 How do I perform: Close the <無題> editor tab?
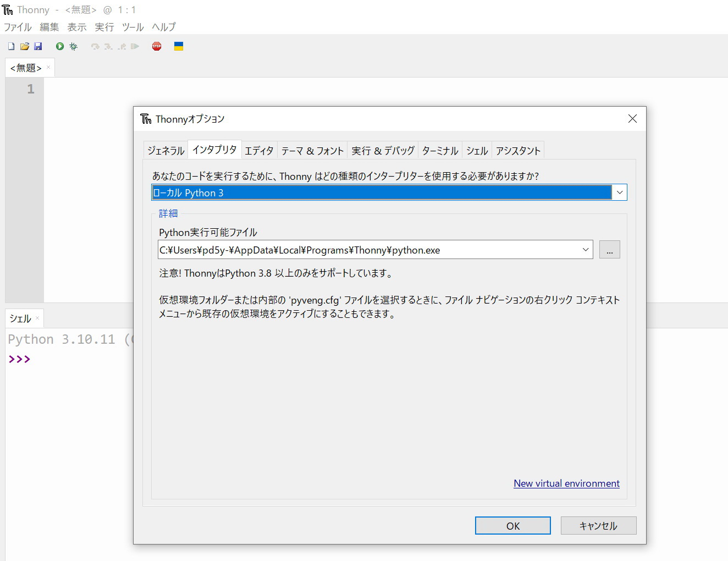click(x=48, y=67)
